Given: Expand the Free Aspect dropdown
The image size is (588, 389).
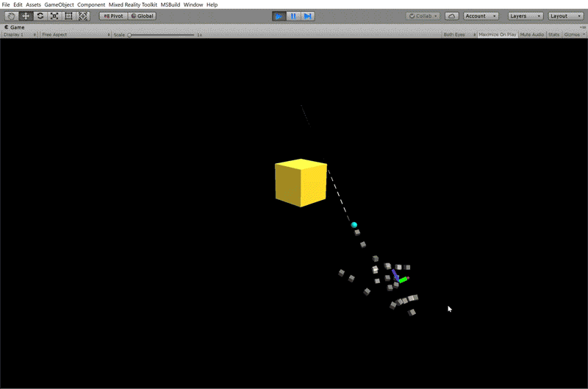Looking at the screenshot, I should tap(75, 35).
